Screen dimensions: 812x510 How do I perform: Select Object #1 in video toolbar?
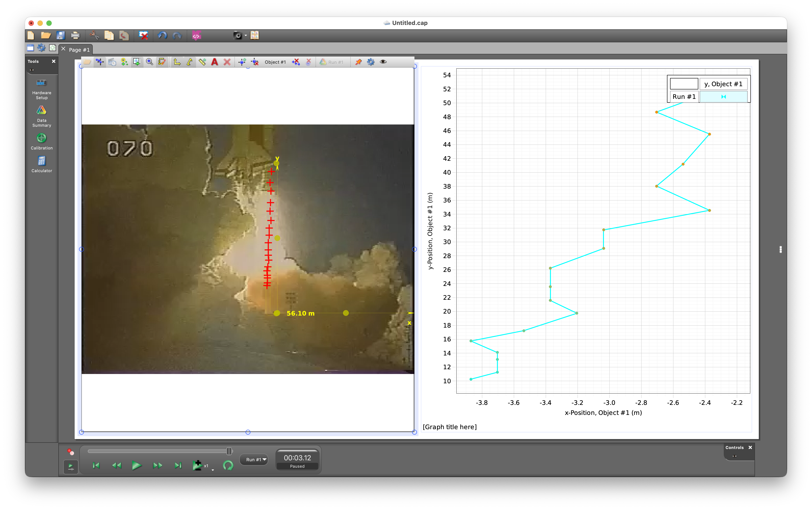[275, 62]
